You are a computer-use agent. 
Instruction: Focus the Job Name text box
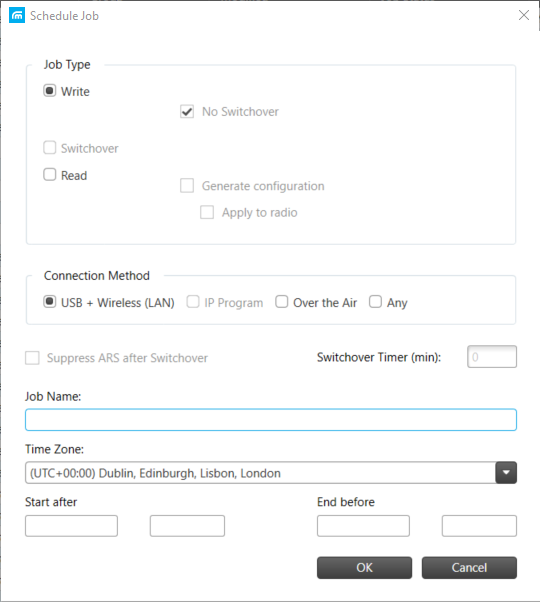click(x=271, y=420)
